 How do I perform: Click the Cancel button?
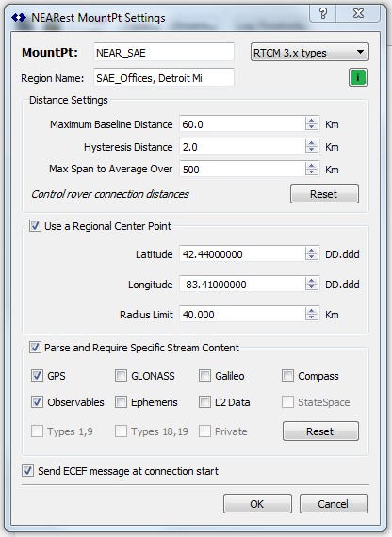334,504
